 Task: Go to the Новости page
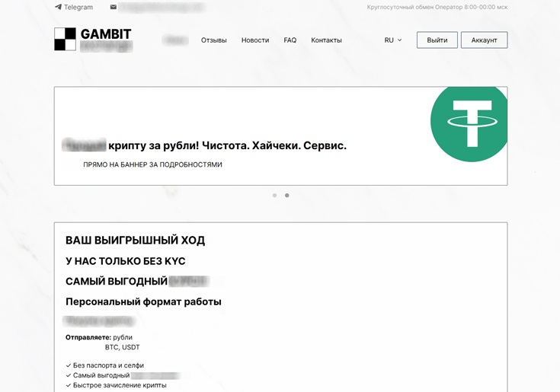pos(254,40)
